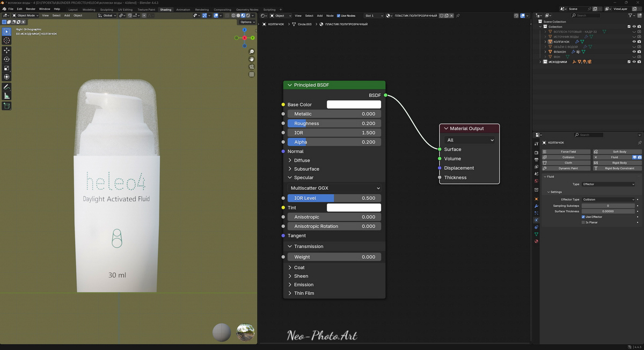Open the Render properties tab icon
Screen dimensions: 644x350
click(536, 153)
